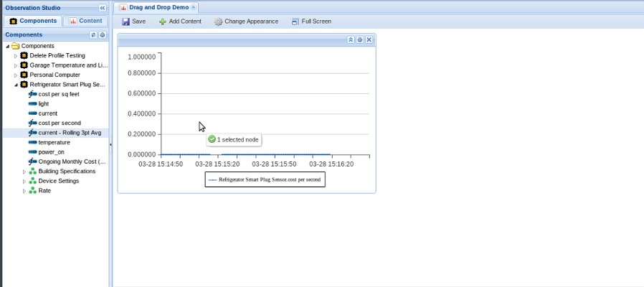
Task: Close the Drag and Drop Demo tab
Action: pos(194,7)
